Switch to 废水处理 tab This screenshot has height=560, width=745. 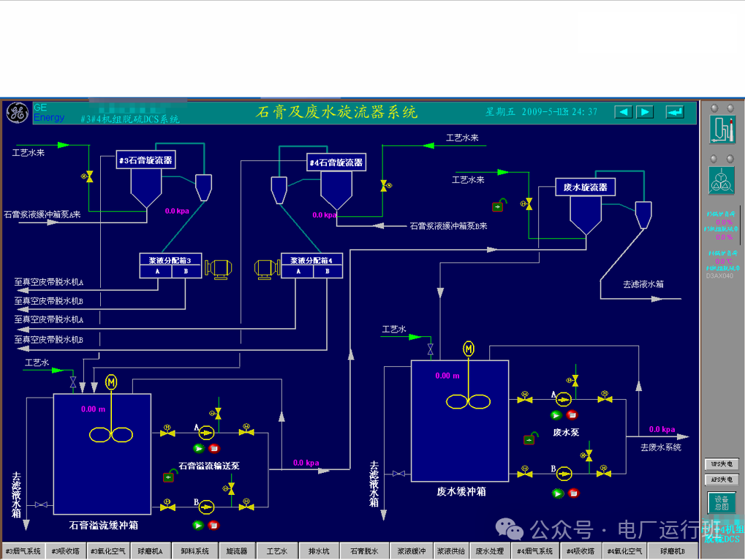click(489, 551)
